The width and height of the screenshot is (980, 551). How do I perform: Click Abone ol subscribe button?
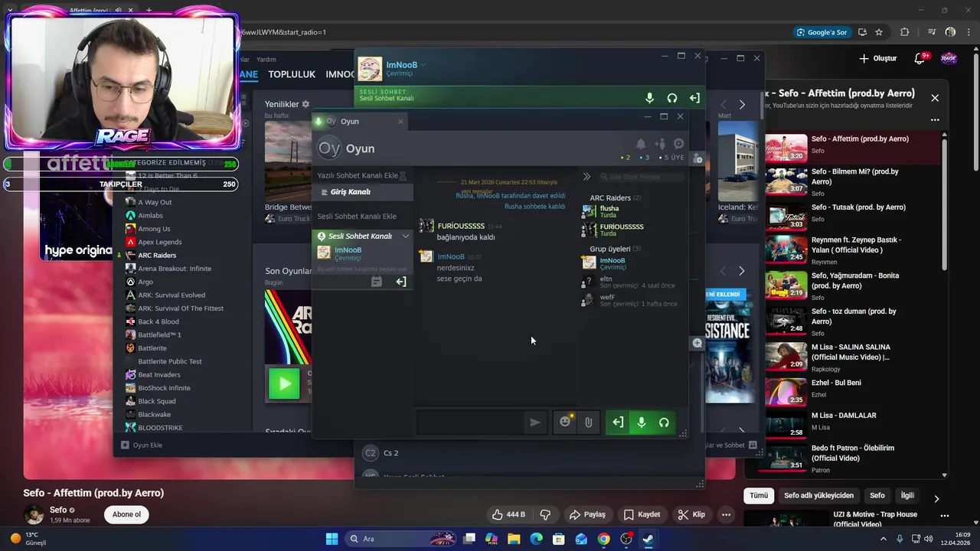(126, 514)
